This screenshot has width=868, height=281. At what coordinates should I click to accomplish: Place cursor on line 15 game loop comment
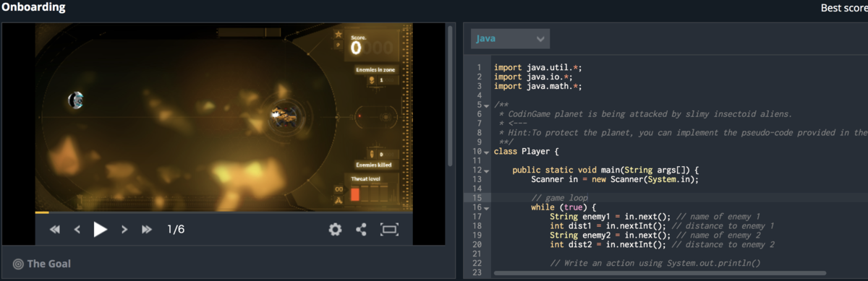coord(559,198)
